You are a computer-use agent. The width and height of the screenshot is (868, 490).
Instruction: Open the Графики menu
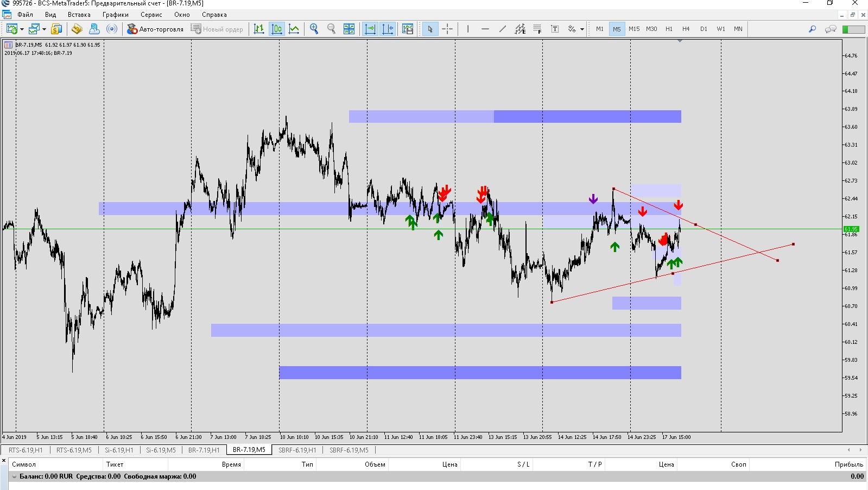(116, 15)
